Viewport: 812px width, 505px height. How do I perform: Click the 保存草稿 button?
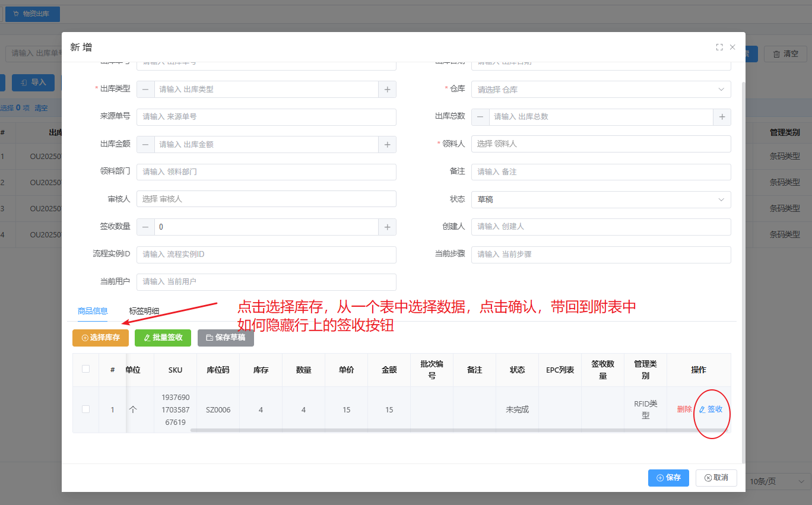pyautogui.click(x=226, y=338)
